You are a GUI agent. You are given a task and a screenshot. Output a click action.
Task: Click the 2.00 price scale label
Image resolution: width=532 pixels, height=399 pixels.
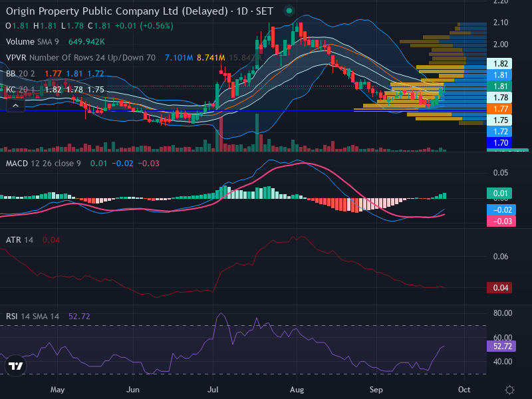pos(501,45)
